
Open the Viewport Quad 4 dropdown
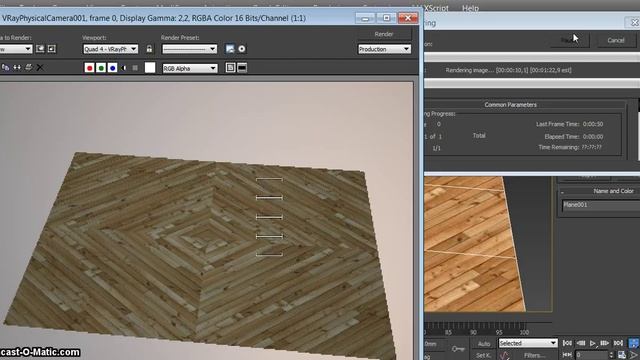[110, 49]
